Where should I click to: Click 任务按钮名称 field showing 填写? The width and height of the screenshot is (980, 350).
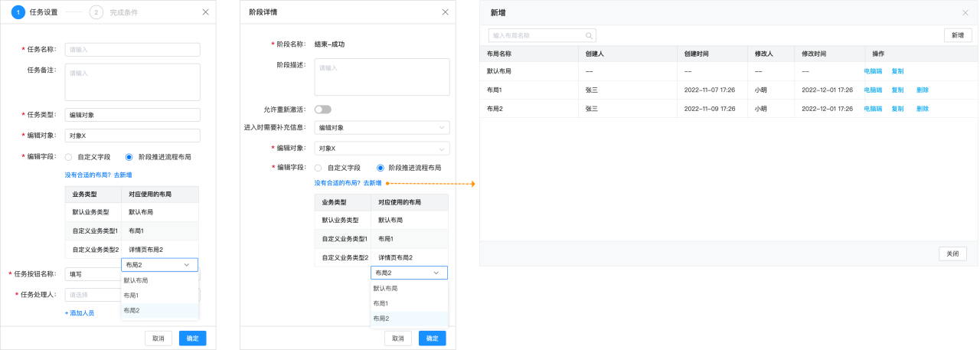click(x=132, y=273)
